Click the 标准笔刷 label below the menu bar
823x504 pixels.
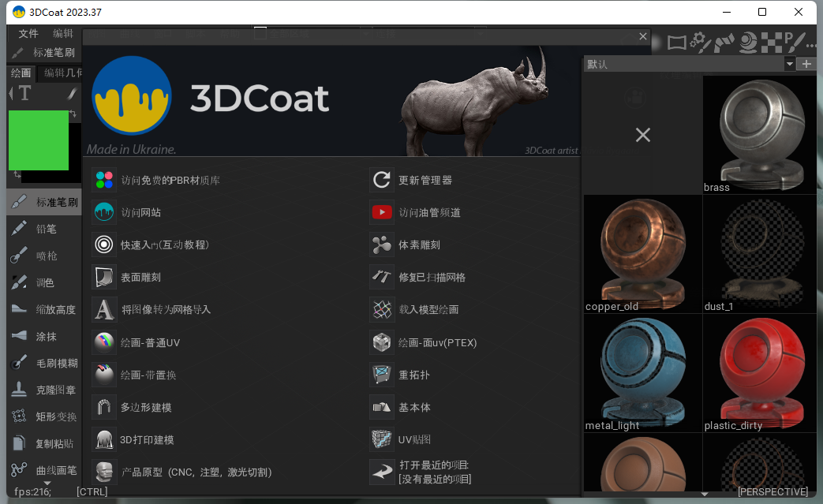click(54, 52)
